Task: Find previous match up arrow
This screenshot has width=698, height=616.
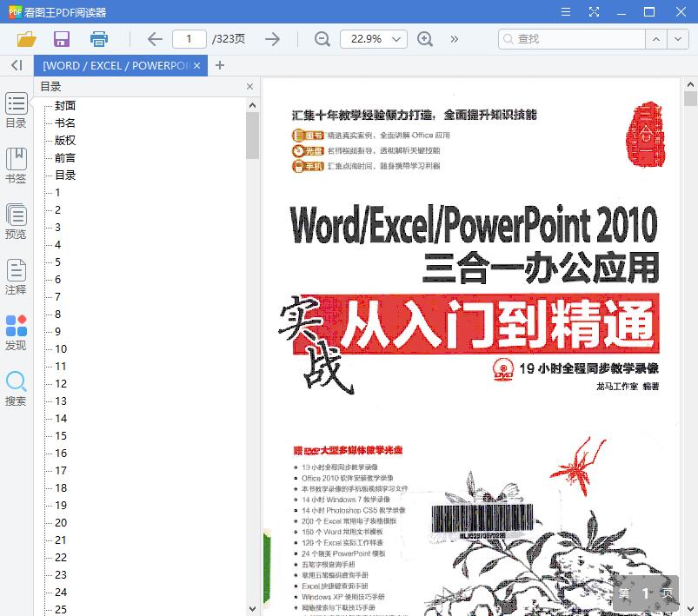Action: pyautogui.click(x=656, y=39)
